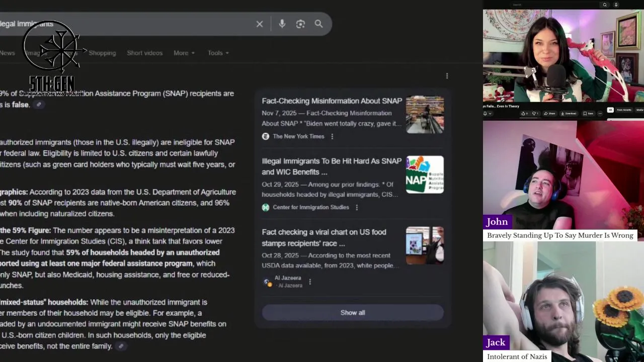Screen dimensions: 644x362
Task: Open the SNAP logo thumbnail
Action: (425, 174)
